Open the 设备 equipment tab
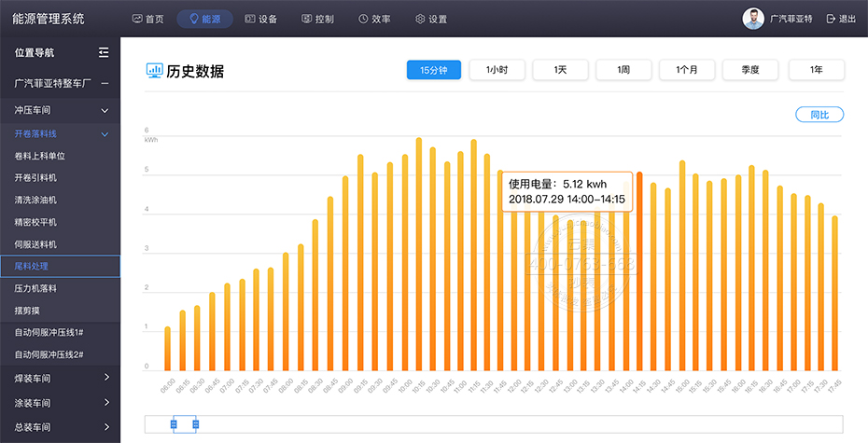868x443 pixels. pos(260,19)
